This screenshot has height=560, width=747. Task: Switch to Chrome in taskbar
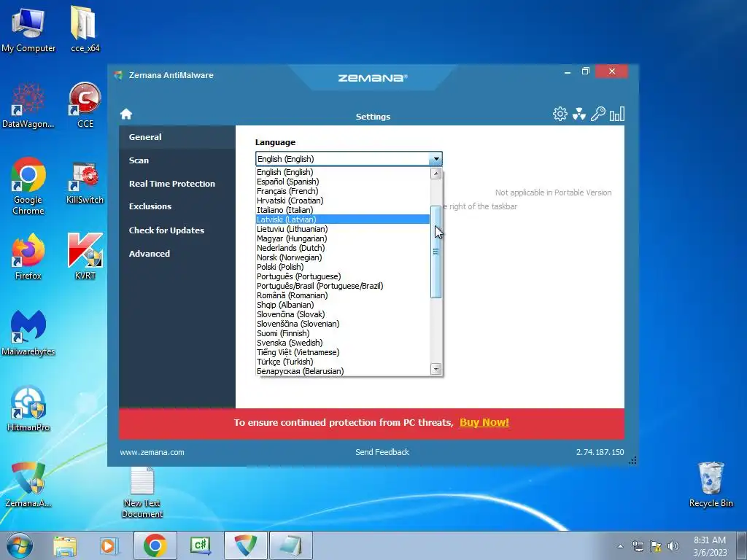point(155,545)
